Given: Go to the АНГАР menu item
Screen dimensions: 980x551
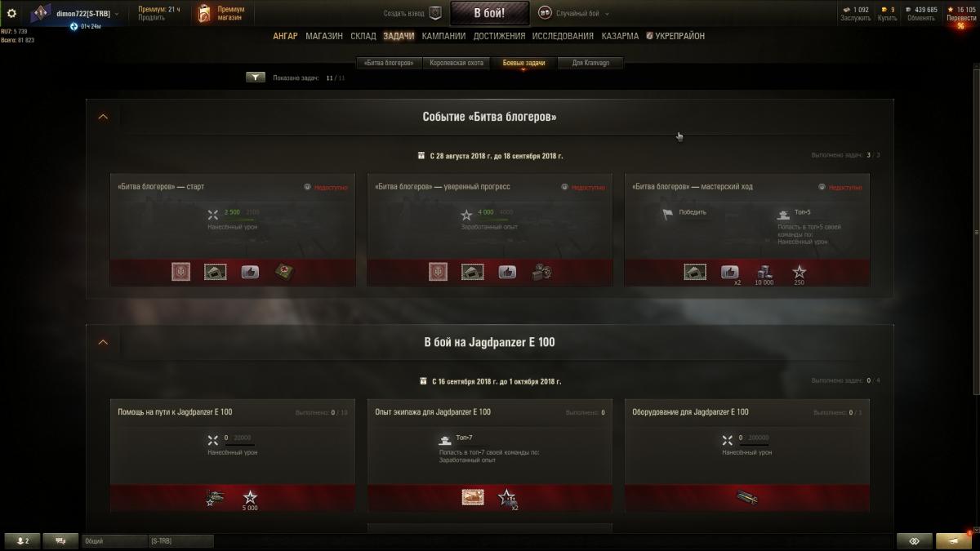Looking at the screenshot, I should [285, 36].
